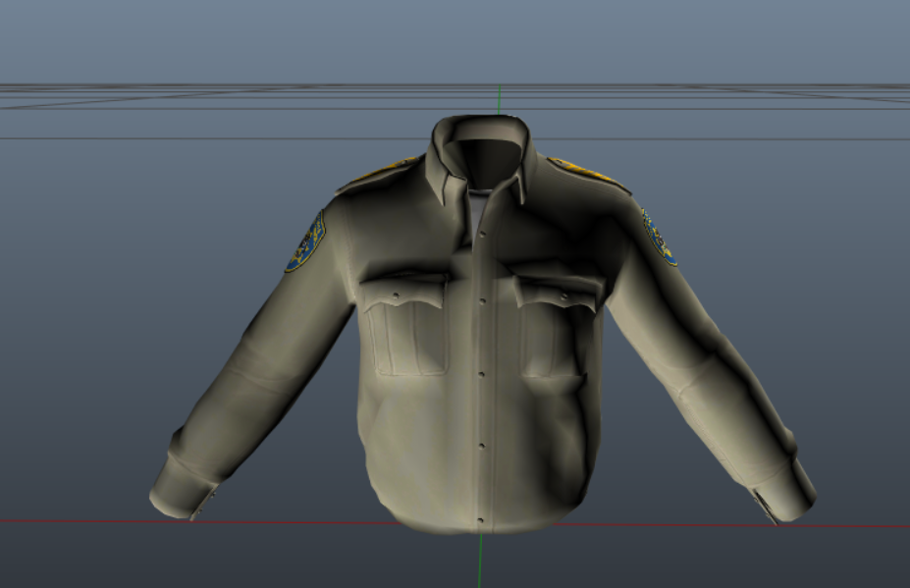The image size is (910, 588).
Task: Click the red axis line right of the shirt
Action: [864, 526]
